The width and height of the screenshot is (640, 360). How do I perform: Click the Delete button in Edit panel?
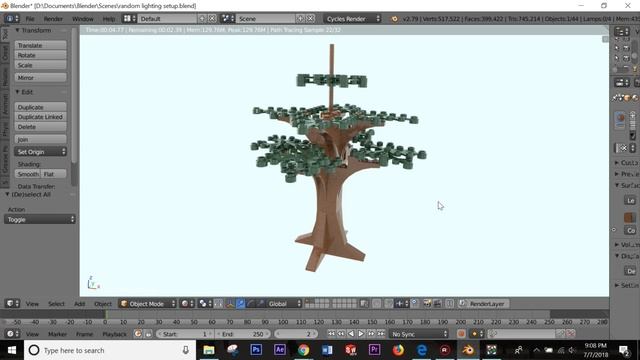(x=40, y=127)
